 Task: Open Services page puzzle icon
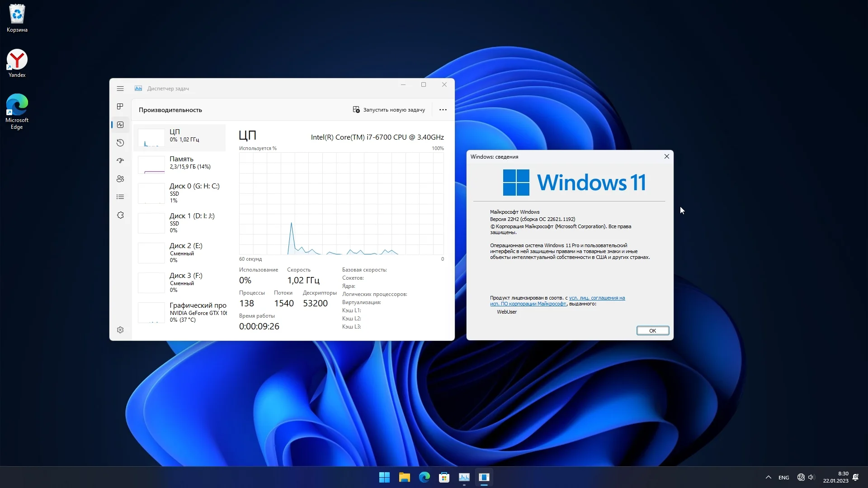point(120,215)
